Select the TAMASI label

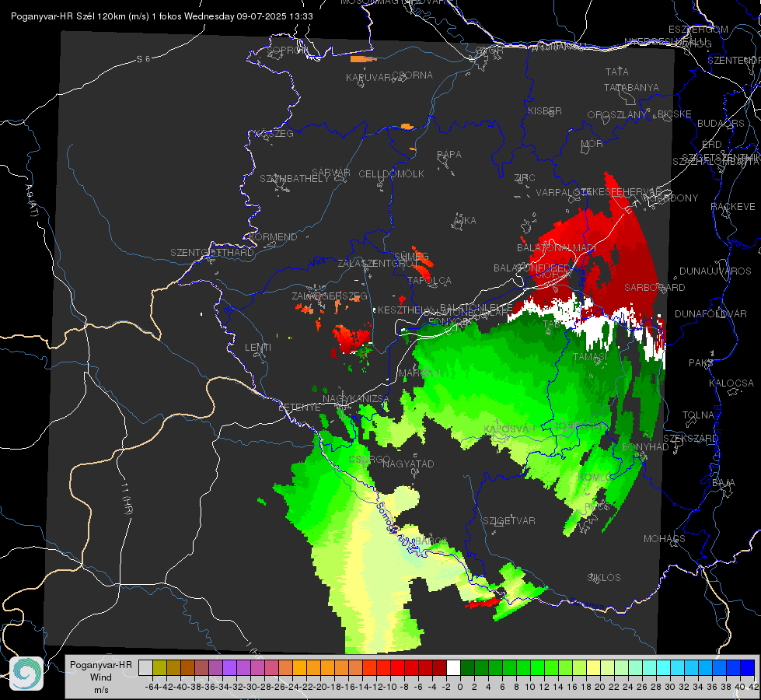pyautogui.click(x=590, y=356)
